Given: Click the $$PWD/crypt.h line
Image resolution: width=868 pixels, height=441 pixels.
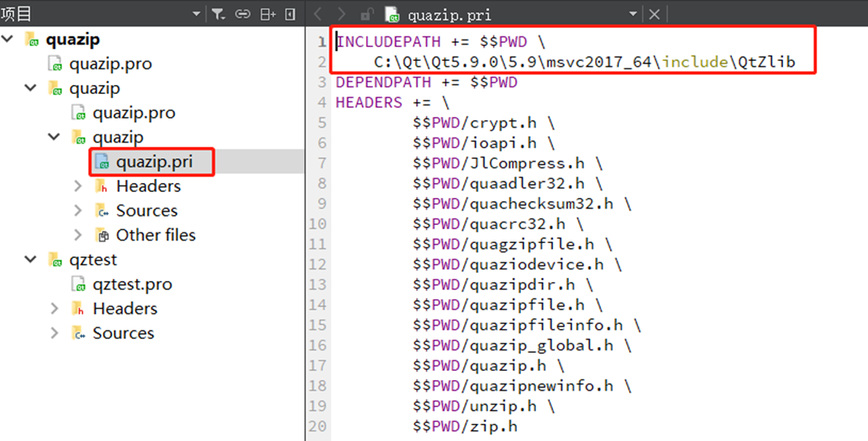Looking at the screenshot, I should (x=484, y=123).
